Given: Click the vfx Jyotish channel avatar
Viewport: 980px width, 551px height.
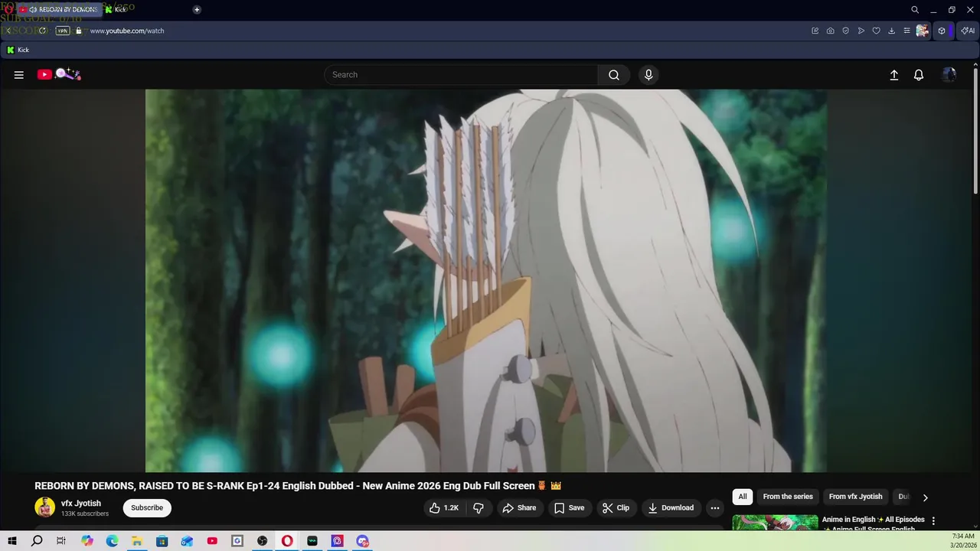Looking at the screenshot, I should click(45, 507).
